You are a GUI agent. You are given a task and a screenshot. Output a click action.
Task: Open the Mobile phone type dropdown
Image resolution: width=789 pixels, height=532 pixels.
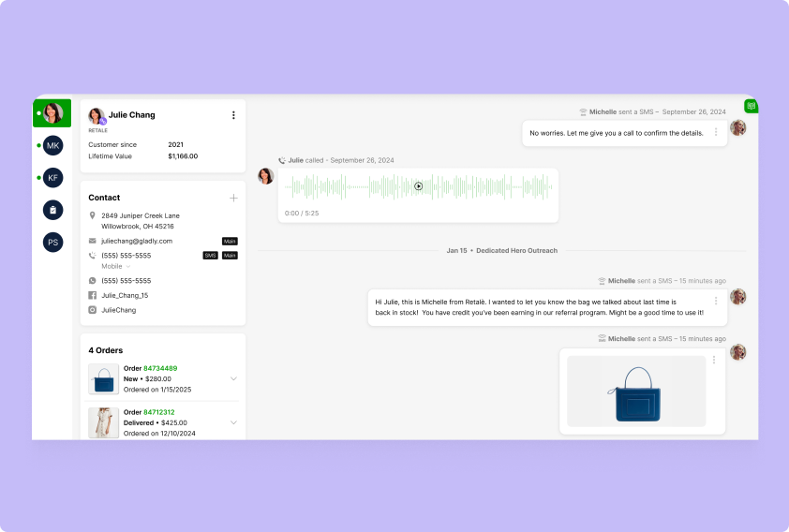116,266
